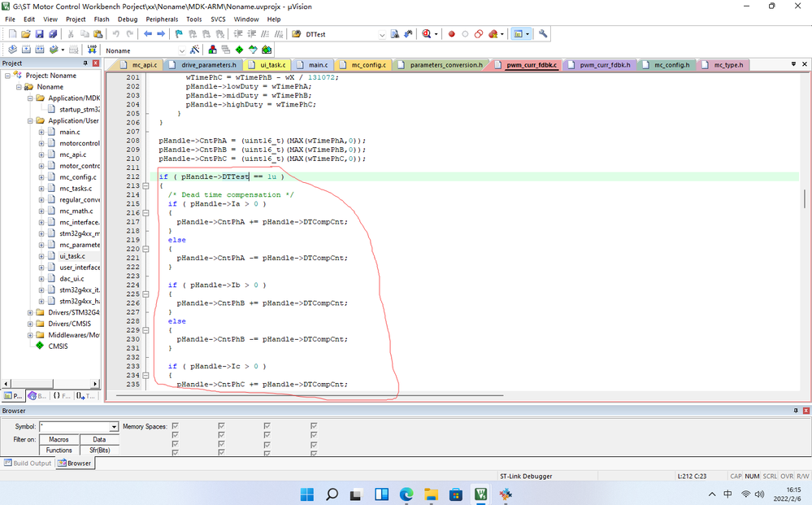This screenshot has height=505, width=812.
Task: Save the current file with floppy icon
Action: click(x=39, y=34)
